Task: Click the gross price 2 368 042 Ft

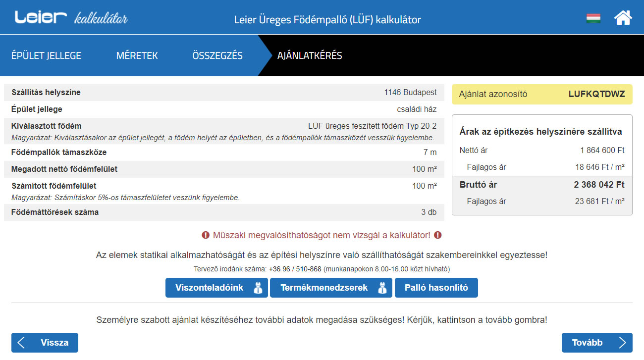Action: pyautogui.click(x=599, y=185)
